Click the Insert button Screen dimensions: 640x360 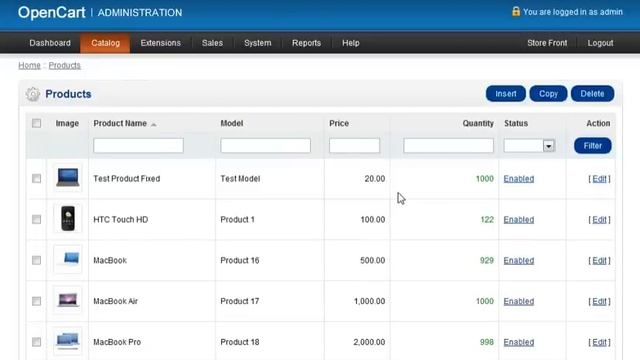pos(506,94)
